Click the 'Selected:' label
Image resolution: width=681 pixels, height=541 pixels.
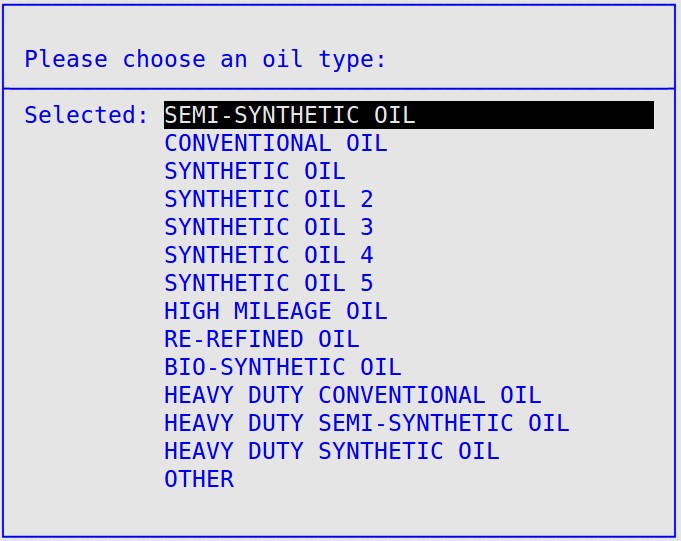coord(87,115)
